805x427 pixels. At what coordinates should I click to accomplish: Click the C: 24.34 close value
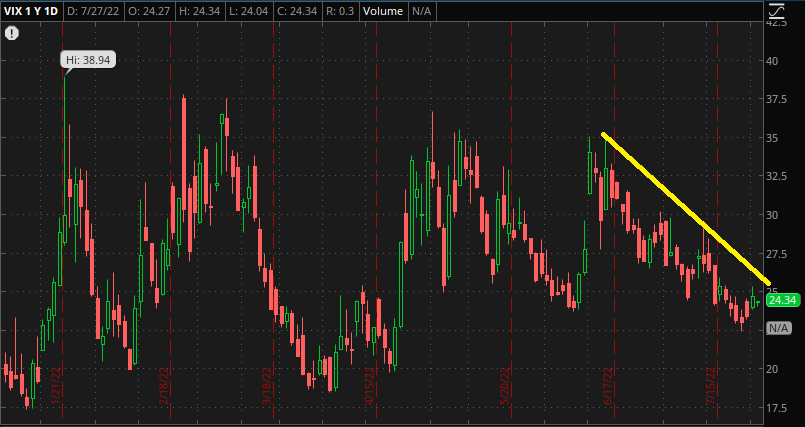coord(297,11)
